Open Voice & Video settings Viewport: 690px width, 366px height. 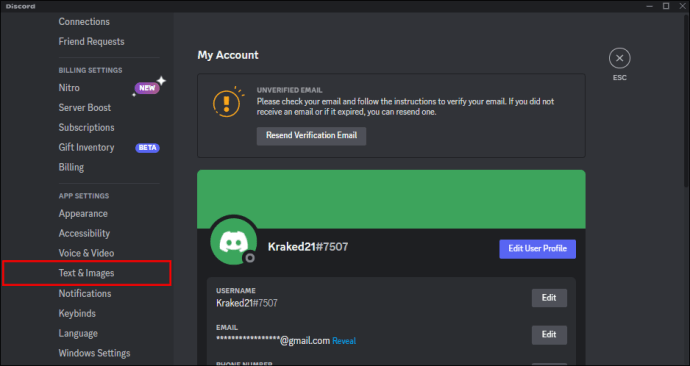[86, 253]
